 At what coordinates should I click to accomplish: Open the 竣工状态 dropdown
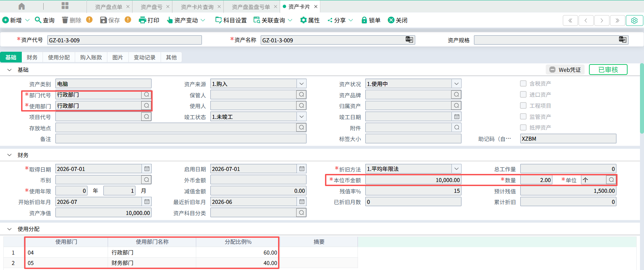[x=302, y=117]
